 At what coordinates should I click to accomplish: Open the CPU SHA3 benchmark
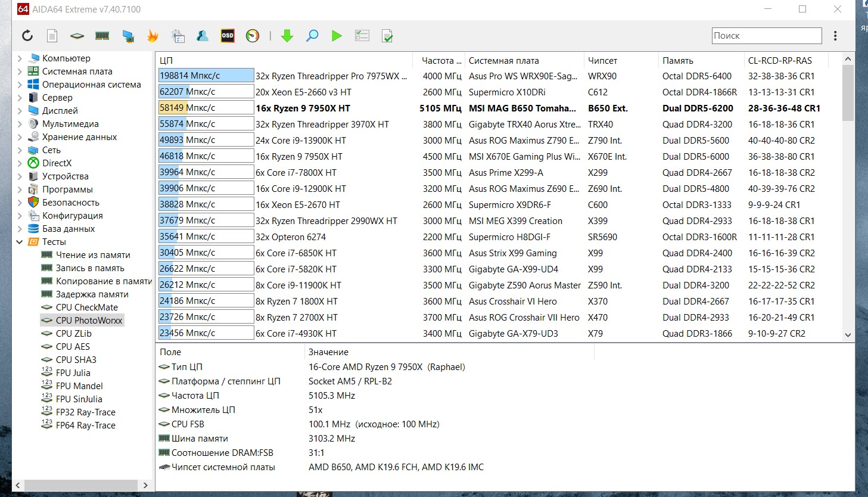pos(76,360)
